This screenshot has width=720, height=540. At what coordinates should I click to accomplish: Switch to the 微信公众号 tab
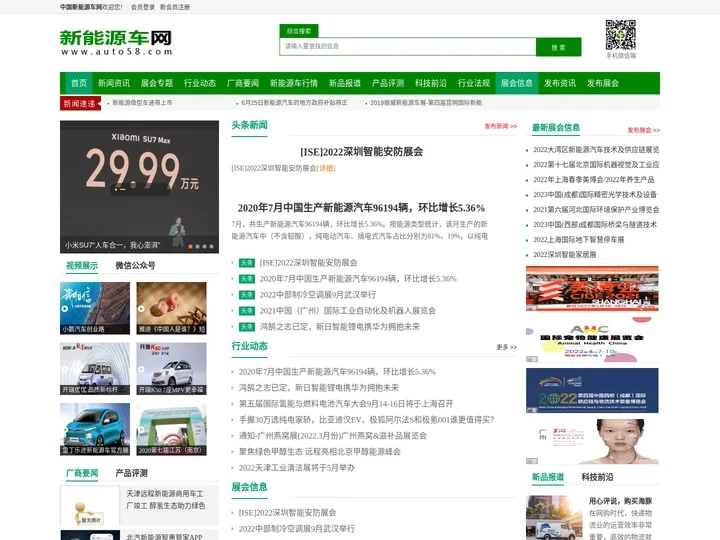point(135,265)
